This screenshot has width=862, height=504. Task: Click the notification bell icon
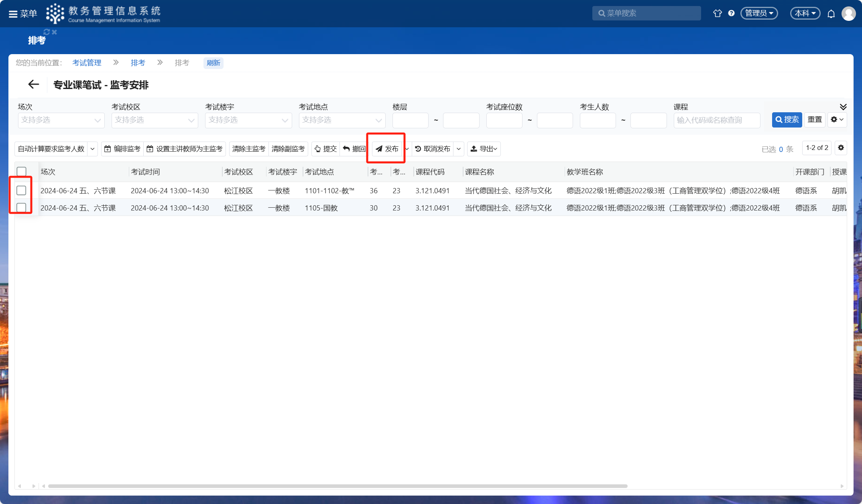[x=831, y=14]
